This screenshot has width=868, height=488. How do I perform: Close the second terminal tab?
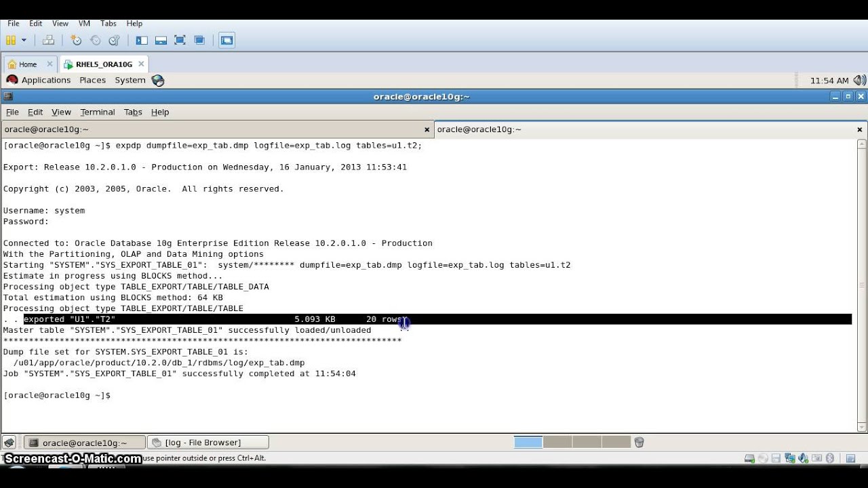pos(860,129)
